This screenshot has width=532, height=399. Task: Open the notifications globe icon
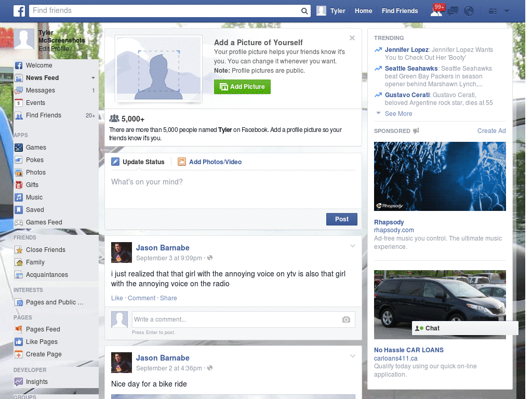coord(469,11)
